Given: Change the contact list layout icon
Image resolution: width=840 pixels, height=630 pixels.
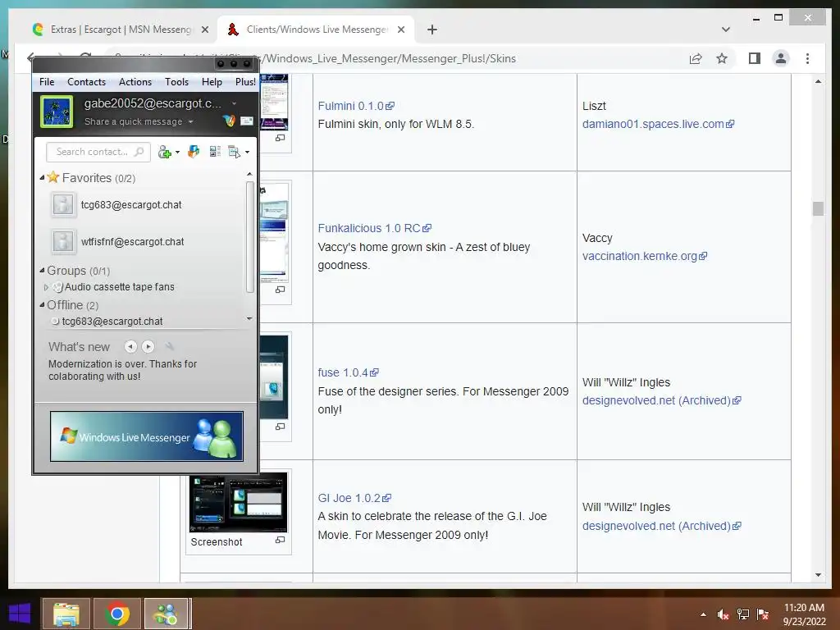Looking at the screenshot, I should pyautogui.click(x=215, y=152).
